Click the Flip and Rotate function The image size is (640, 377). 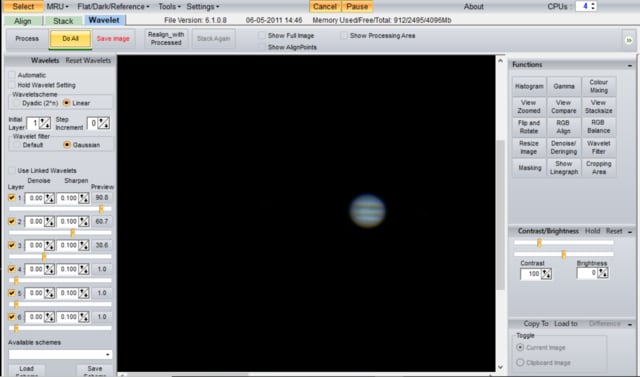click(529, 127)
